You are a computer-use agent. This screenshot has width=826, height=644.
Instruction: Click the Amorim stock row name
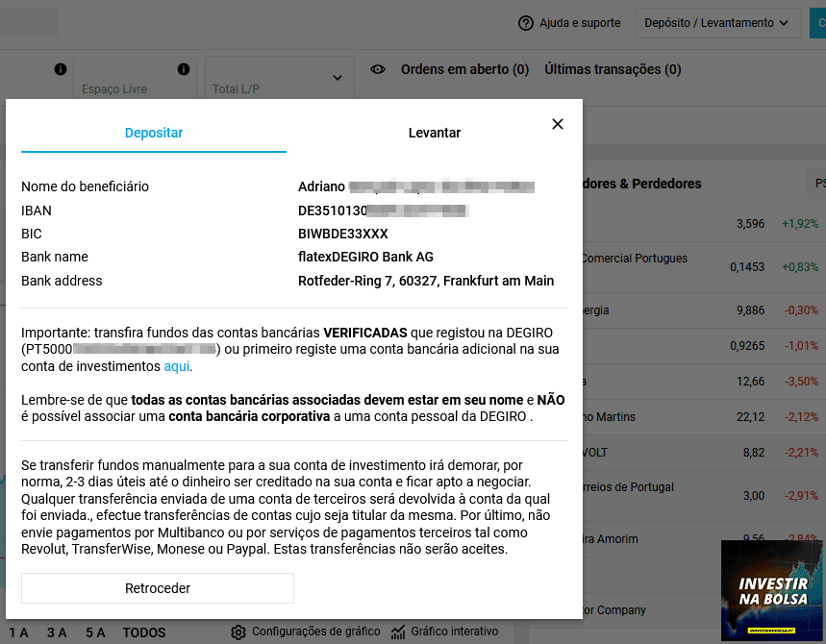point(611,539)
